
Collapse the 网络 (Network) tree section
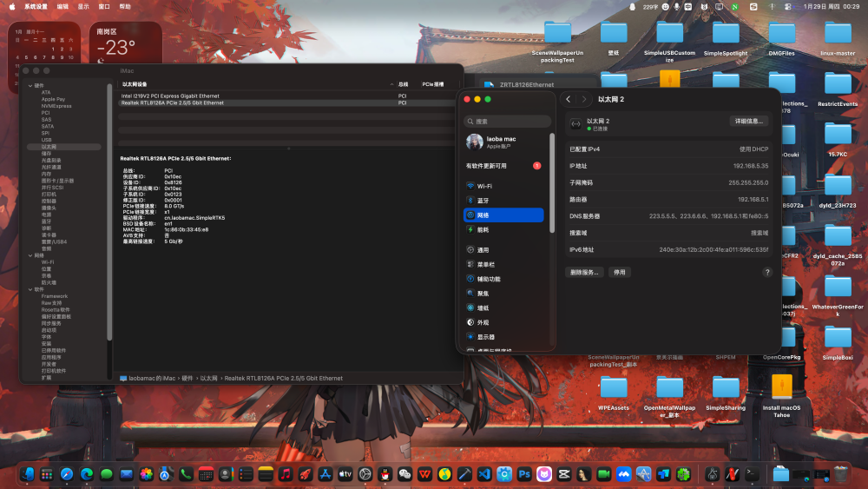point(30,255)
